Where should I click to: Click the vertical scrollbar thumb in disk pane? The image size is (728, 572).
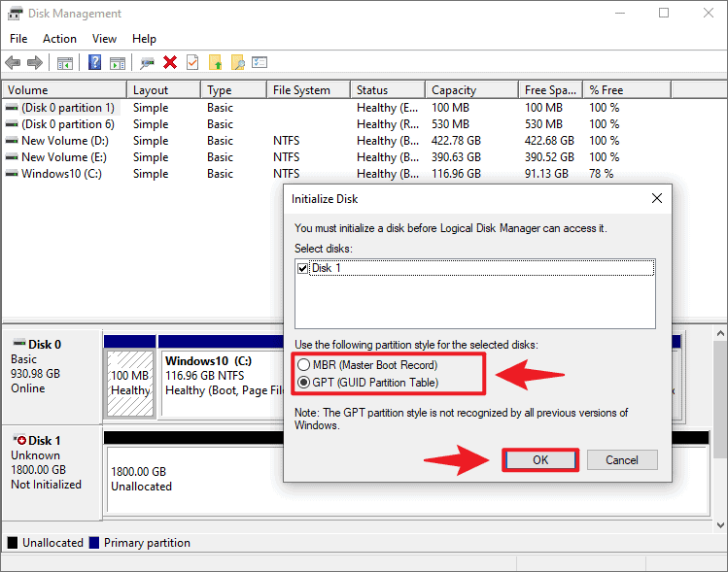click(x=720, y=399)
